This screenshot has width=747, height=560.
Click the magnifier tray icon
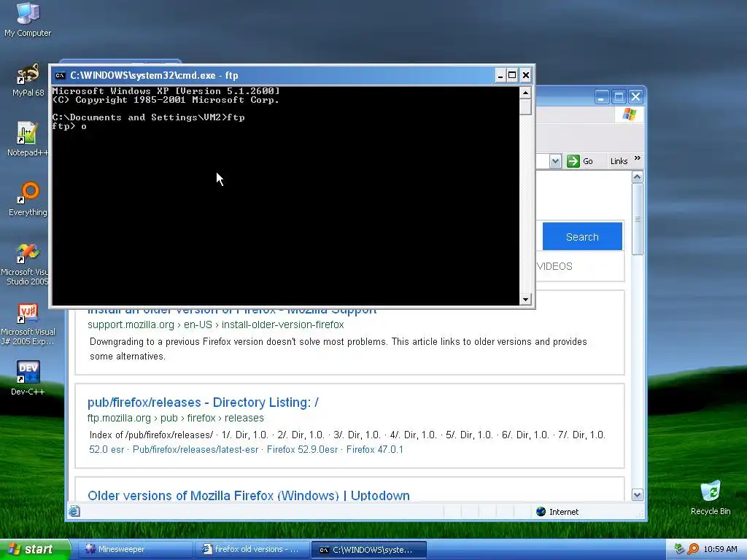[693, 549]
